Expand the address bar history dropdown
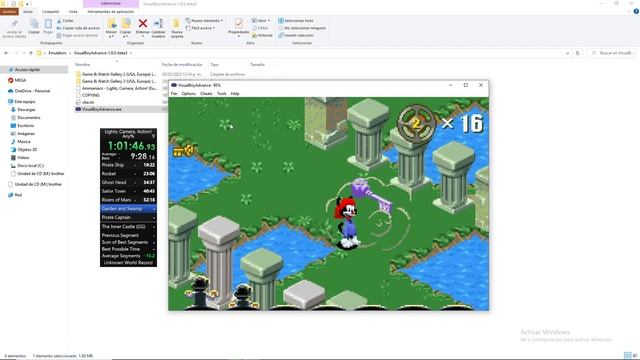 tap(567, 53)
